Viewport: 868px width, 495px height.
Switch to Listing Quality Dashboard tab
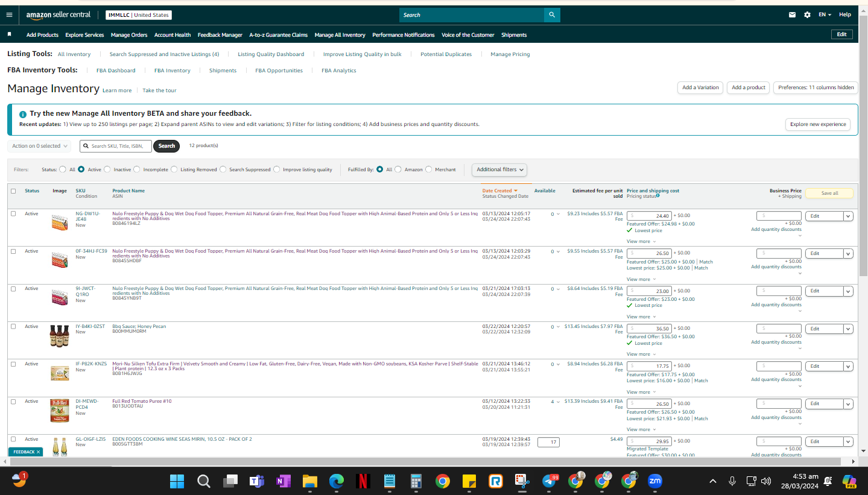[271, 54]
